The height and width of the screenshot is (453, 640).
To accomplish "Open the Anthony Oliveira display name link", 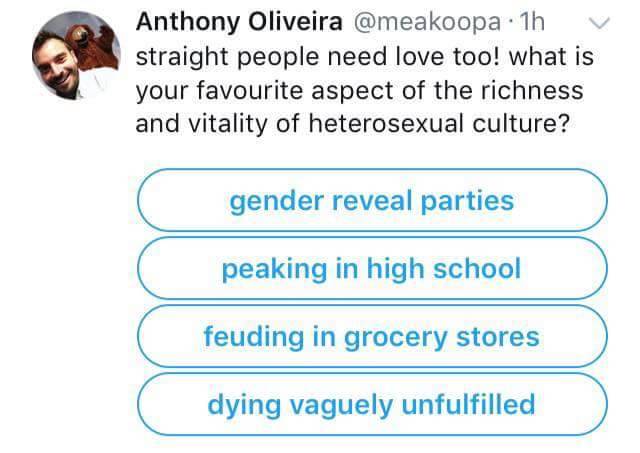I will coord(239,22).
